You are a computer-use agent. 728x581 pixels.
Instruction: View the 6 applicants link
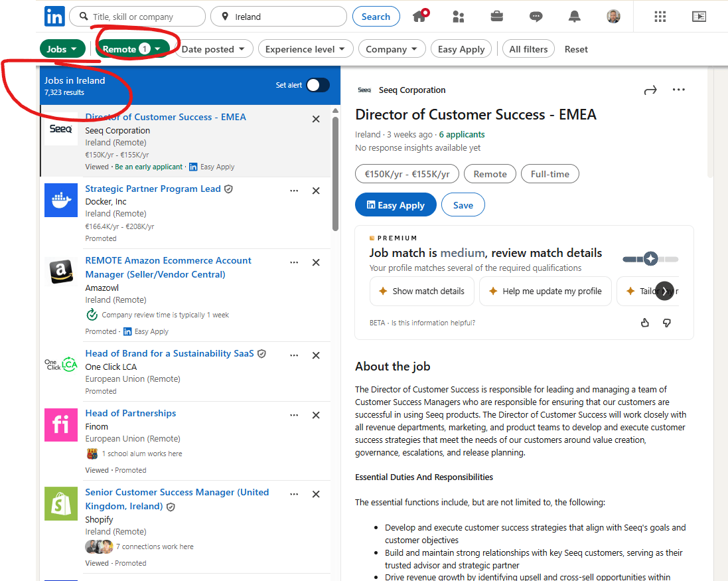coord(461,135)
